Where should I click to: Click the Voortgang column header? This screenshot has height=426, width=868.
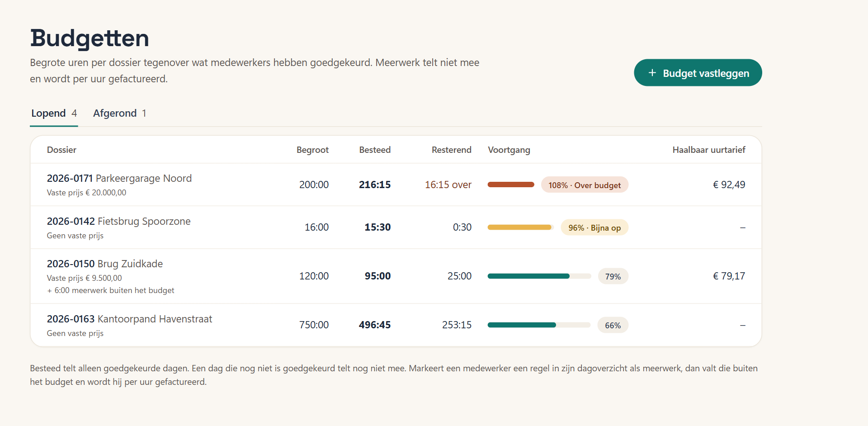click(509, 150)
